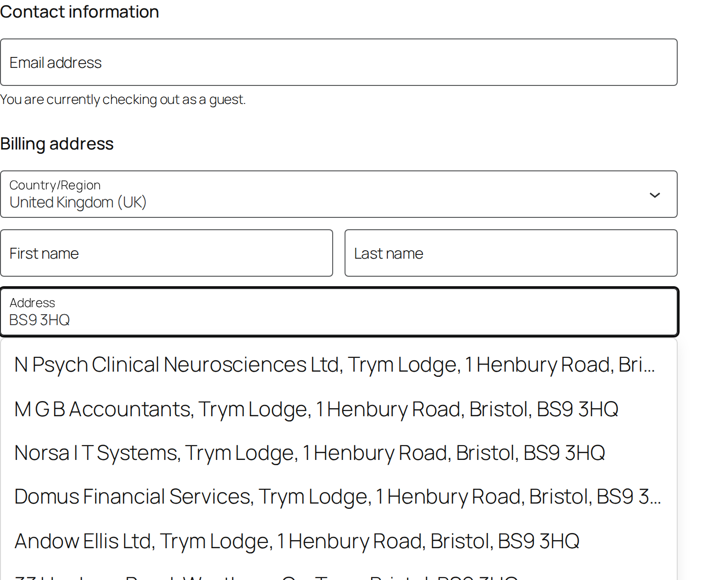The image size is (728, 580).
Task: Click the Address field containing BS9 3HQ
Action: pyautogui.click(x=339, y=312)
